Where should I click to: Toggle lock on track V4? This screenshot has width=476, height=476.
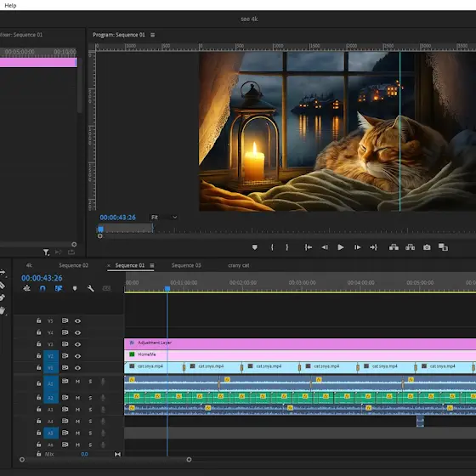39,332
